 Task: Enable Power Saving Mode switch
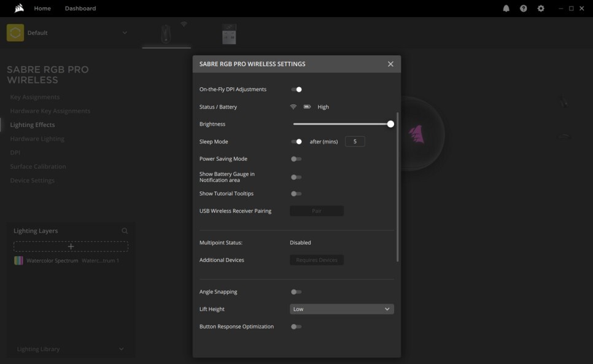(296, 159)
